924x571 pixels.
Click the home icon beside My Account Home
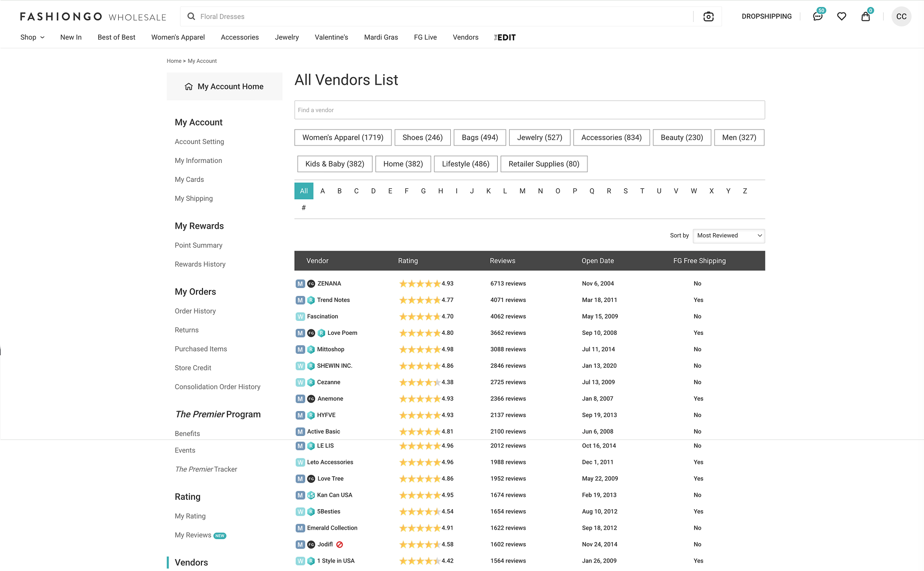[x=188, y=87]
